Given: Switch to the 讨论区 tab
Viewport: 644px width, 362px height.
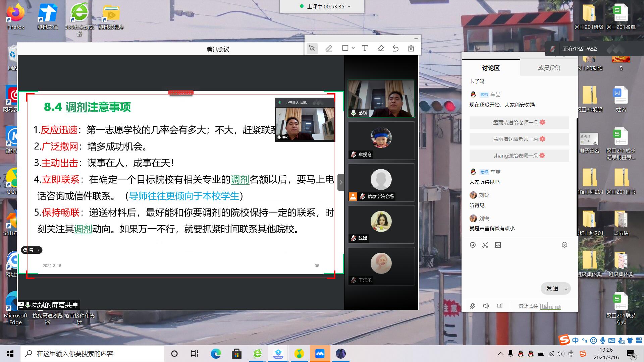Looking at the screenshot, I should point(491,68).
